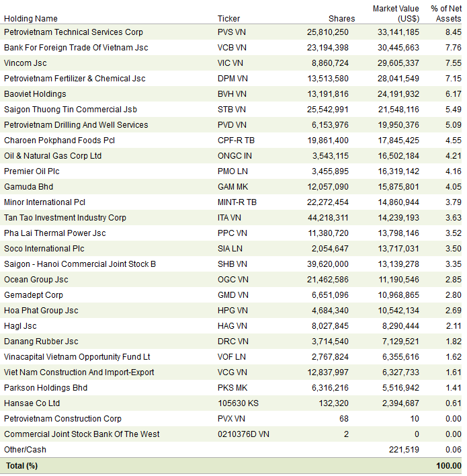Click the Holding Name column header
Screen dimensions: 467x476
[x=31, y=19]
